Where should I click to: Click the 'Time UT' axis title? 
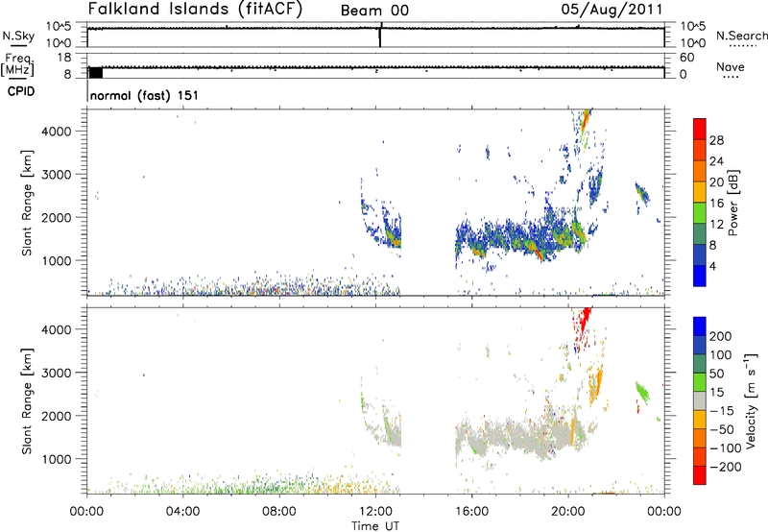point(375,525)
